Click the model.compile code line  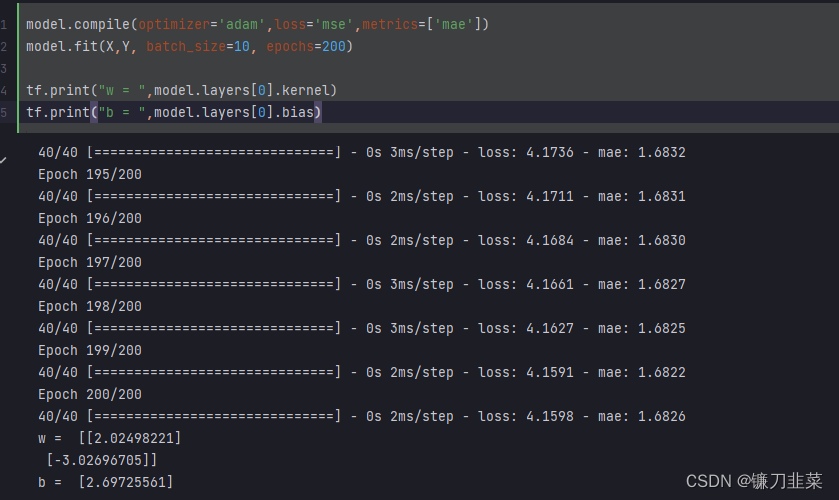point(257,25)
